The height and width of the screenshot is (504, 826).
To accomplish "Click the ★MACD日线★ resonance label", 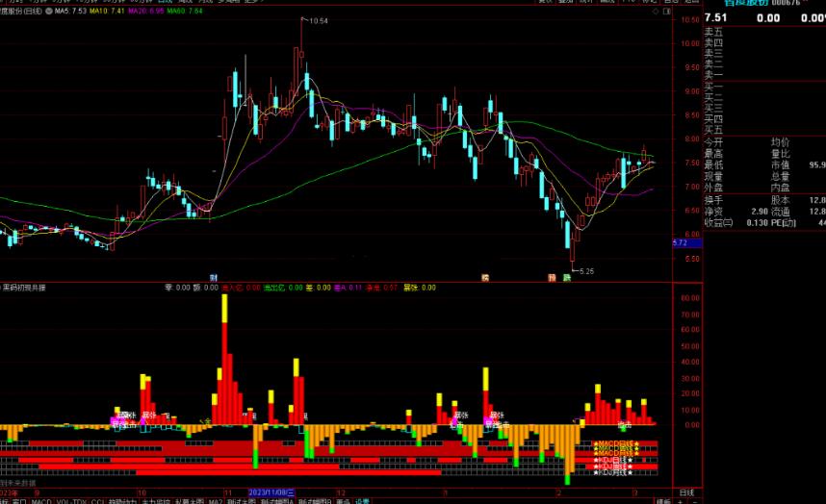I will [616, 443].
